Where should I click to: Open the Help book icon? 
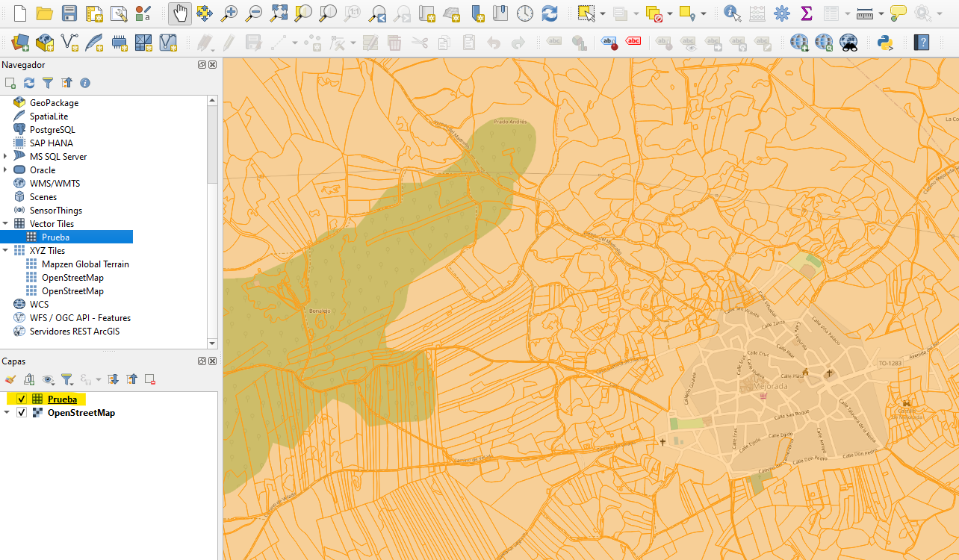(x=922, y=43)
